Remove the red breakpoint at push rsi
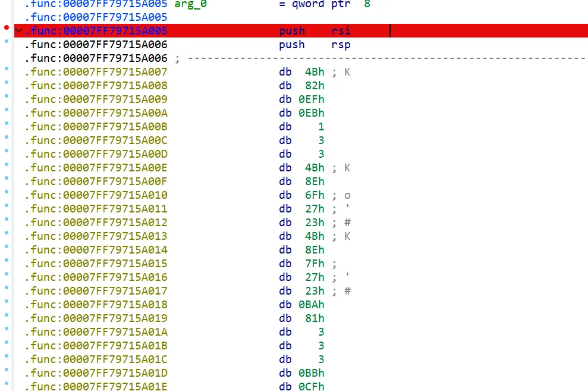The image size is (588, 391). click(7, 28)
